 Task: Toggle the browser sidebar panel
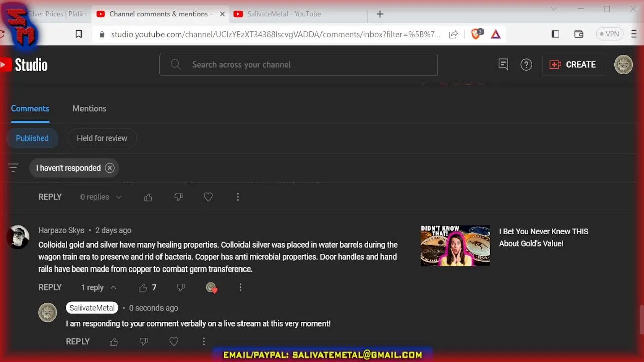click(x=555, y=34)
